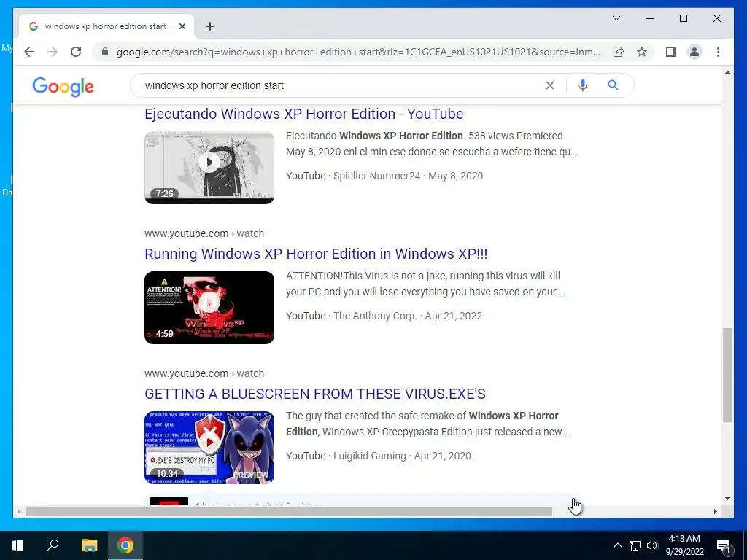Image resolution: width=747 pixels, height=560 pixels.
Task: Play the 7:26 Ejecutando video thumbnail
Action: pos(209,167)
